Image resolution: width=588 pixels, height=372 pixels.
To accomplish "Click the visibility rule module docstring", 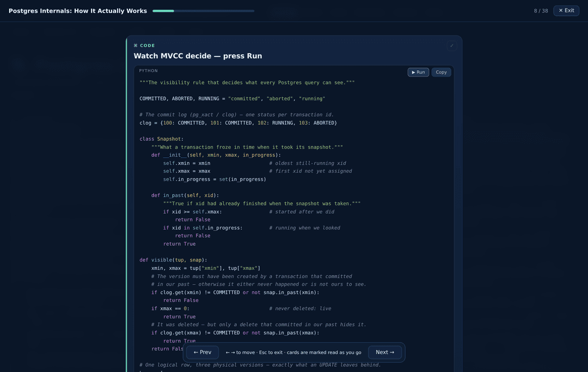I will 247,83.
